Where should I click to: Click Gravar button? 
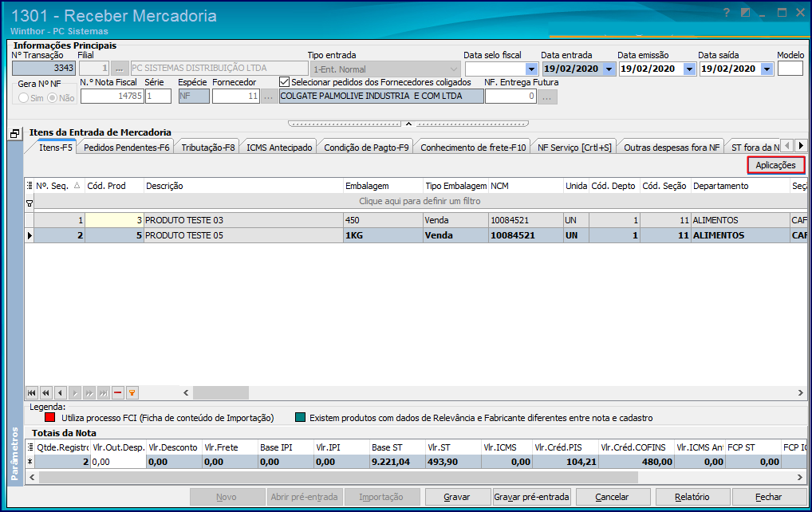[457, 497]
